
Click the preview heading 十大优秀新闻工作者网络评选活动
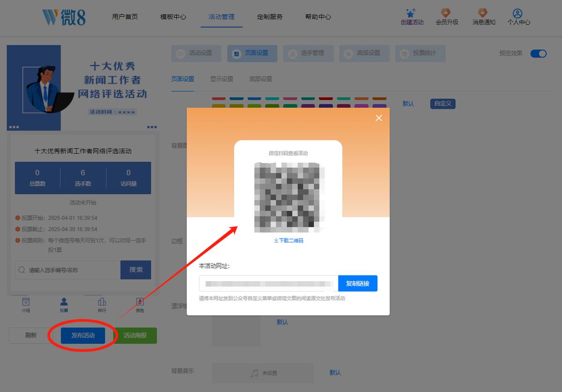pos(83,151)
